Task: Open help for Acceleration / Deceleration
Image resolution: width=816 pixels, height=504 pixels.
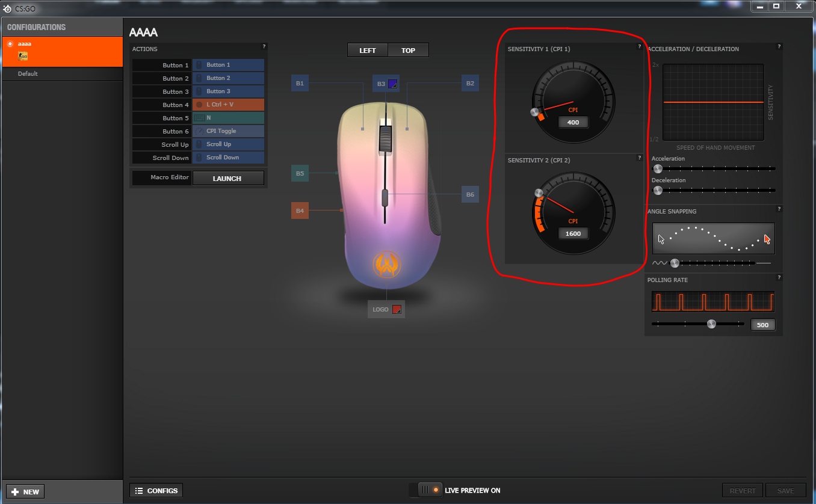Action: pyautogui.click(x=779, y=46)
